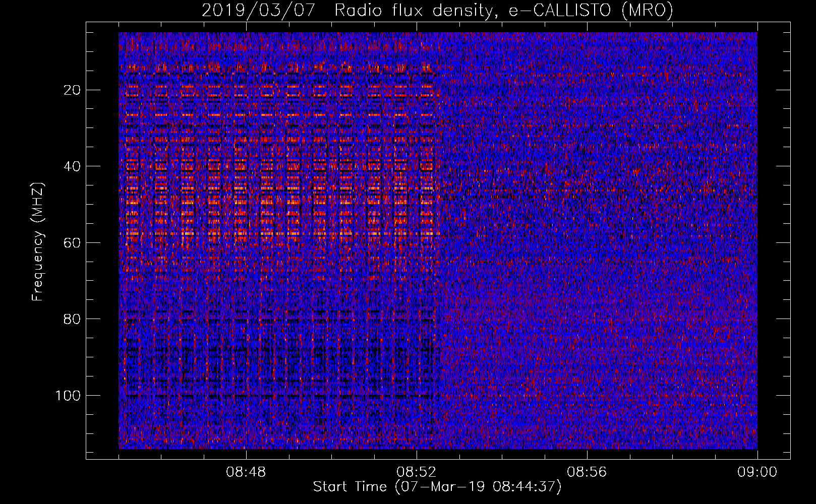
Task: Click the 60 frequency tick label
Action: pos(72,243)
